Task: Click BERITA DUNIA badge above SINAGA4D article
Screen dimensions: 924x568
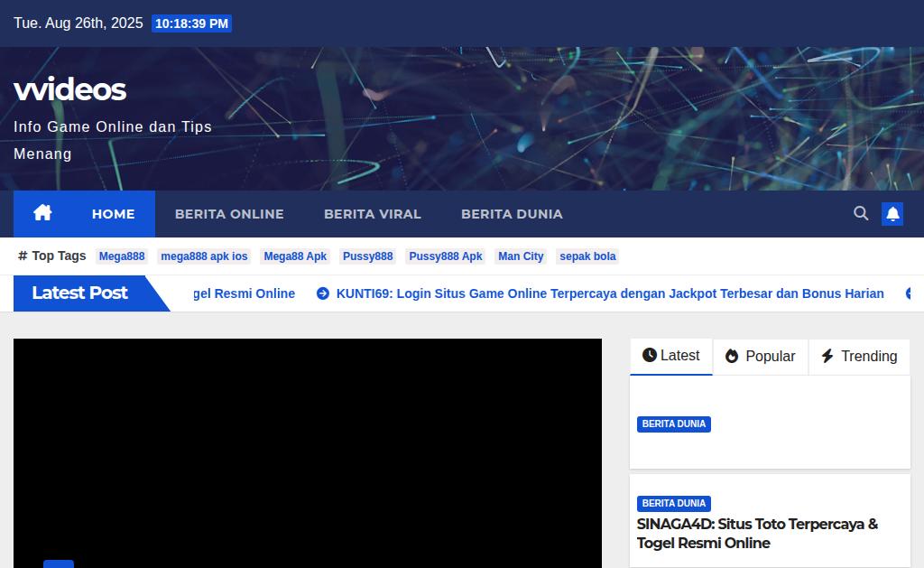Action: coord(673,503)
